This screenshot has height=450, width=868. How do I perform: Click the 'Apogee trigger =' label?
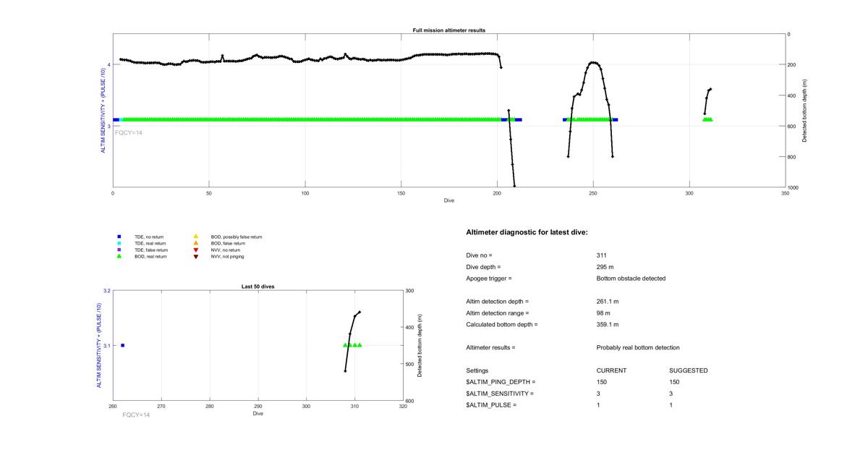pyautogui.click(x=489, y=279)
